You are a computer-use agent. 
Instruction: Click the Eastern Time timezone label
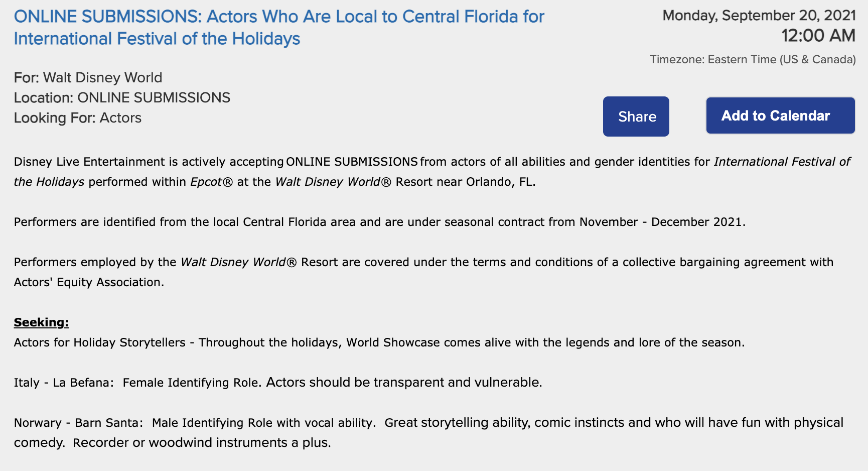pos(753,60)
